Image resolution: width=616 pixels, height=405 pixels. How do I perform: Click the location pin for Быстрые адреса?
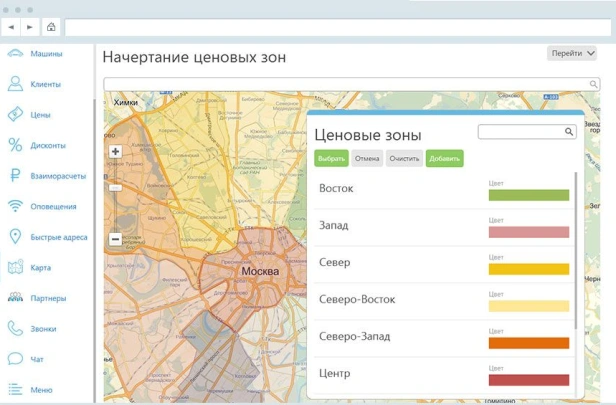(x=15, y=237)
